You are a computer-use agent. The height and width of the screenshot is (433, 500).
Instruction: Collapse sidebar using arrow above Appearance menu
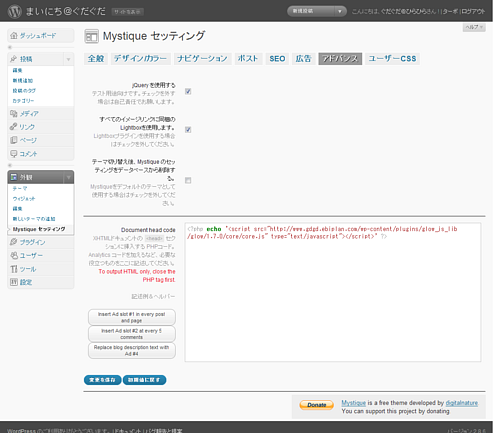point(10,165)
